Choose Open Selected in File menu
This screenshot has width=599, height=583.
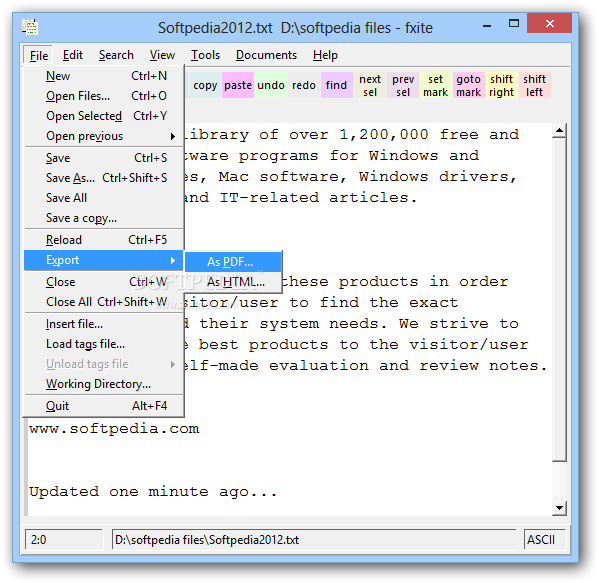coord(104,115)
